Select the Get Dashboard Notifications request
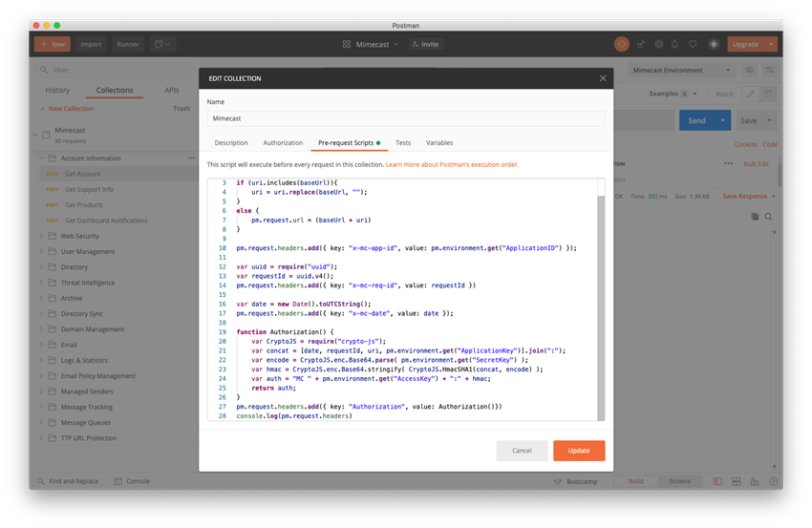Image resolution: width=812 pixels, height=528 pixels. pyautogui.click(x=106, y=221)
